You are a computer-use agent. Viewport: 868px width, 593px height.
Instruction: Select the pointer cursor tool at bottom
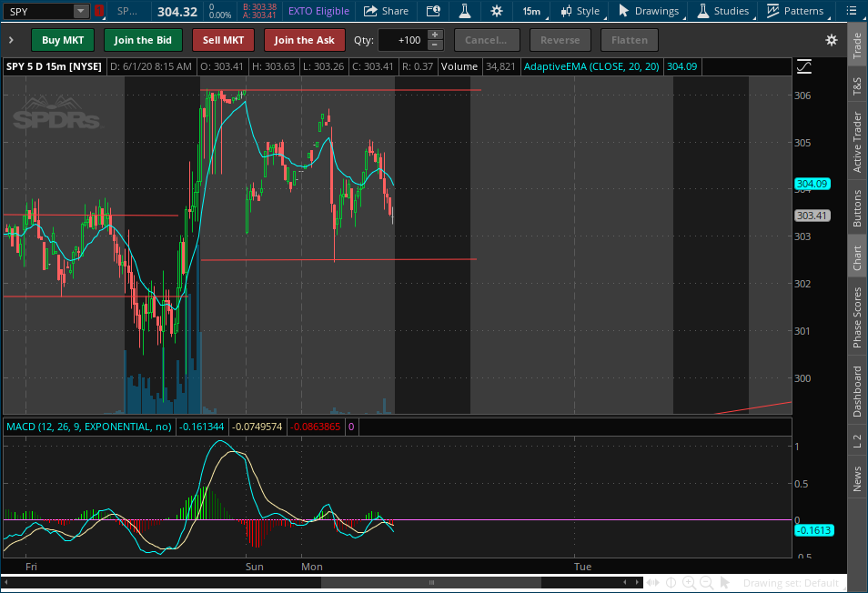coord(724,582)
